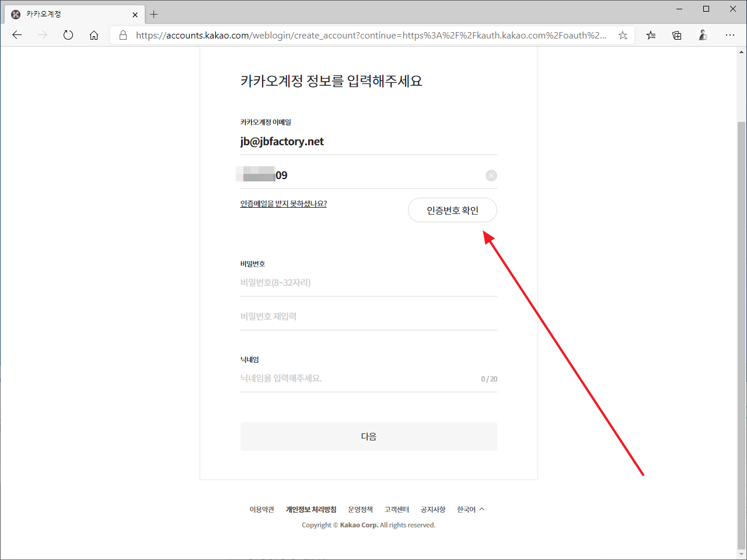The width and height of the screenshot is (747, 560).
Task: Click the 인증번호 확인 button
Action: [452, 210]
